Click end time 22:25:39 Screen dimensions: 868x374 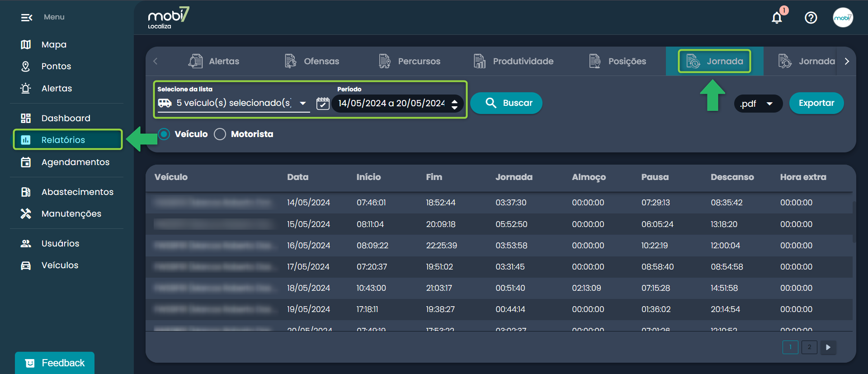tap(441, 246)
